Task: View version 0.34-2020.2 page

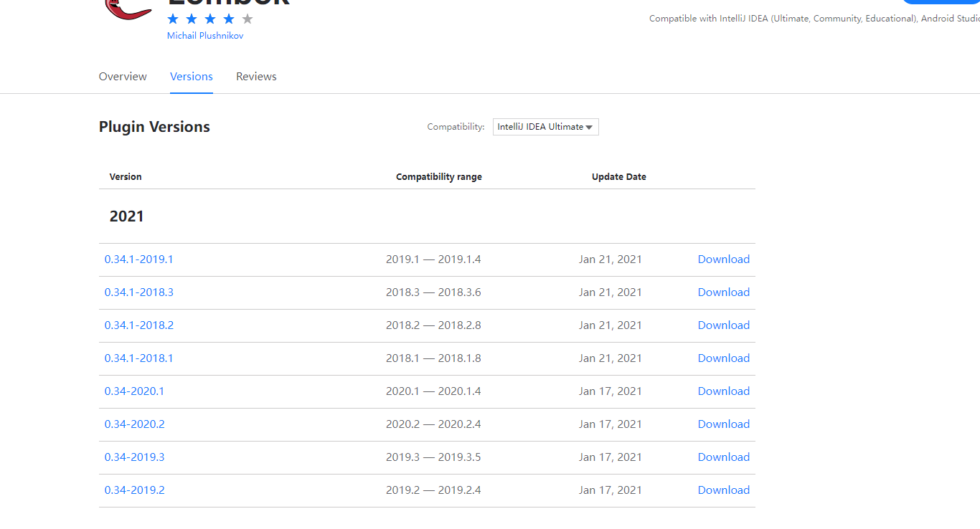Action: [135, 424]
